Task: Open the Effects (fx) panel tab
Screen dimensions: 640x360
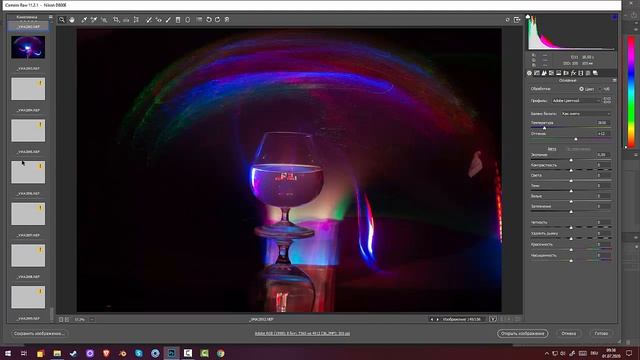Action: [573, 73]
